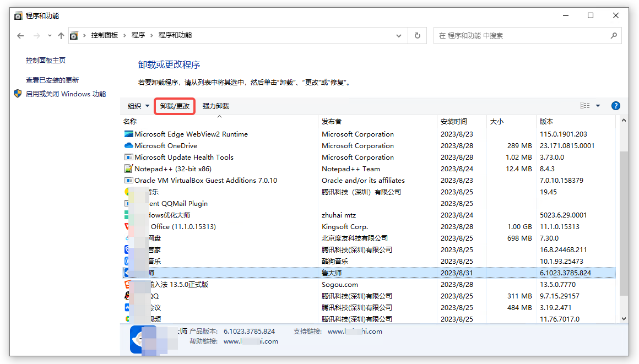The height and width of the screenshot is (364, 639).
Task: Open the recent locations chevron
Action: [x=50, y=36]
